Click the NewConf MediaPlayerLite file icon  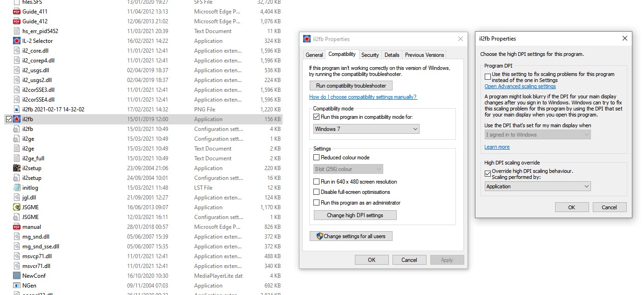click(17, 275)
